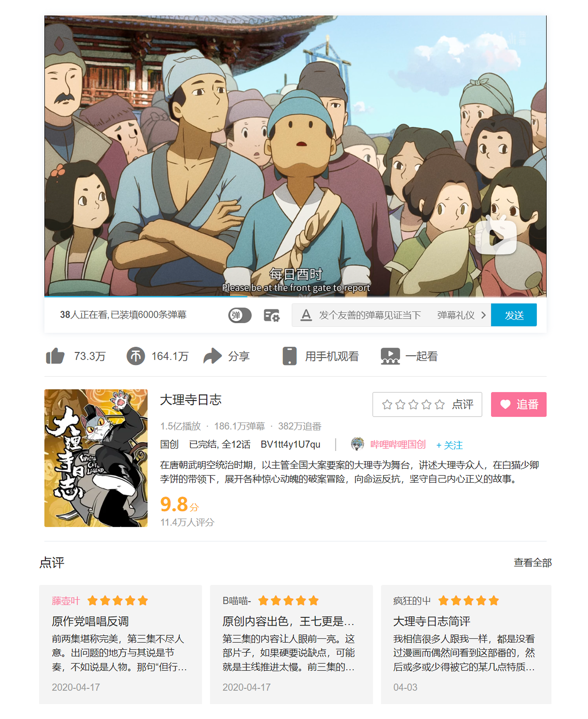Click the 发送 send button
The image size is (588, 719).
514,315
